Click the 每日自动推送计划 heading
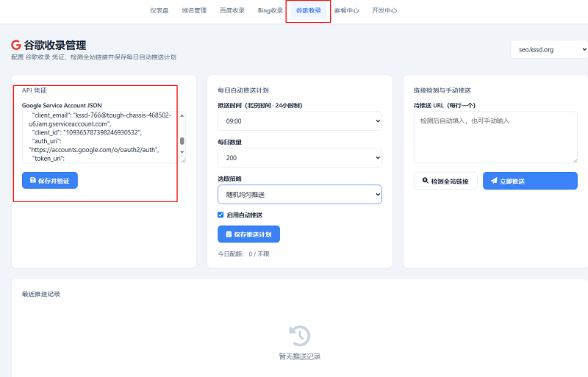588x377 pixels. click(243, 90)
